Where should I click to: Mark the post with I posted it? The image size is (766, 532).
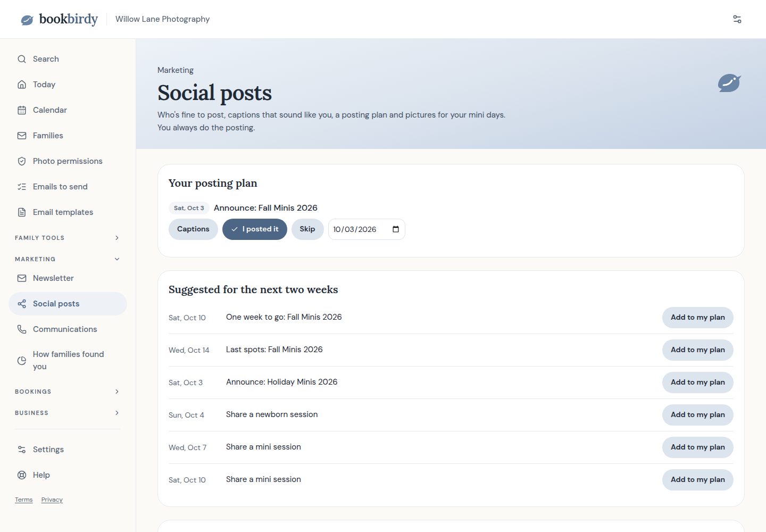(255, 229)
